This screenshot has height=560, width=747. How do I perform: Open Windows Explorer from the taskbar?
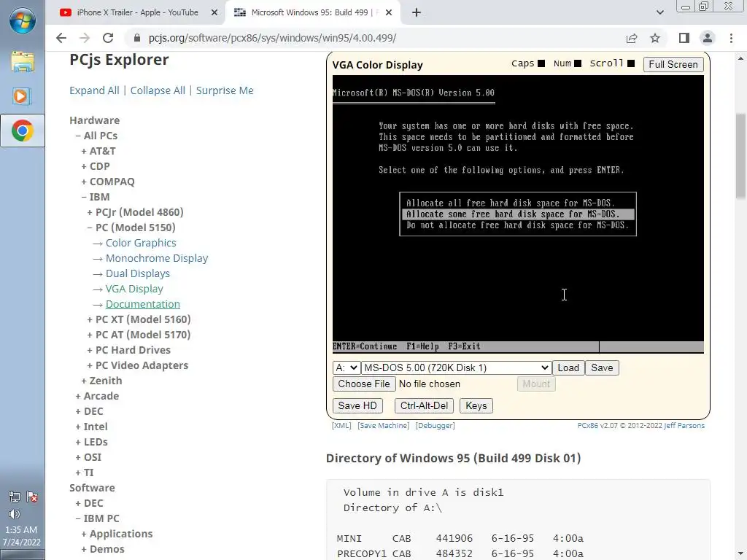(x=22, y=61)
